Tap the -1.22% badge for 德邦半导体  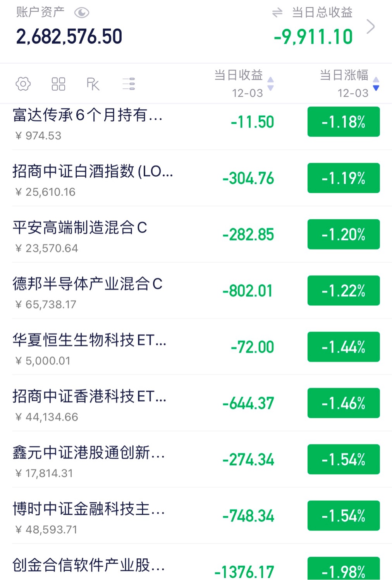(344, 291)
